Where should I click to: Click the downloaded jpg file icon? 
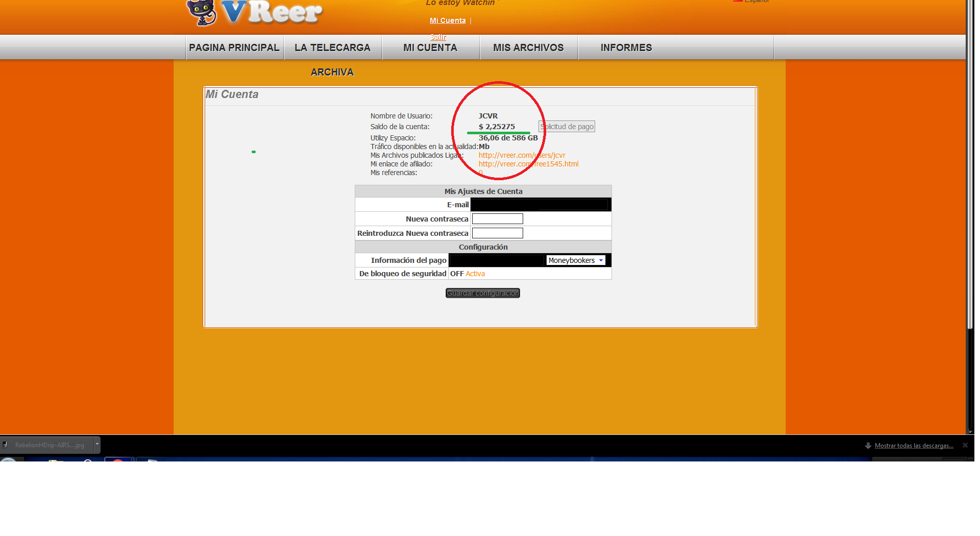tap(5, 445)
